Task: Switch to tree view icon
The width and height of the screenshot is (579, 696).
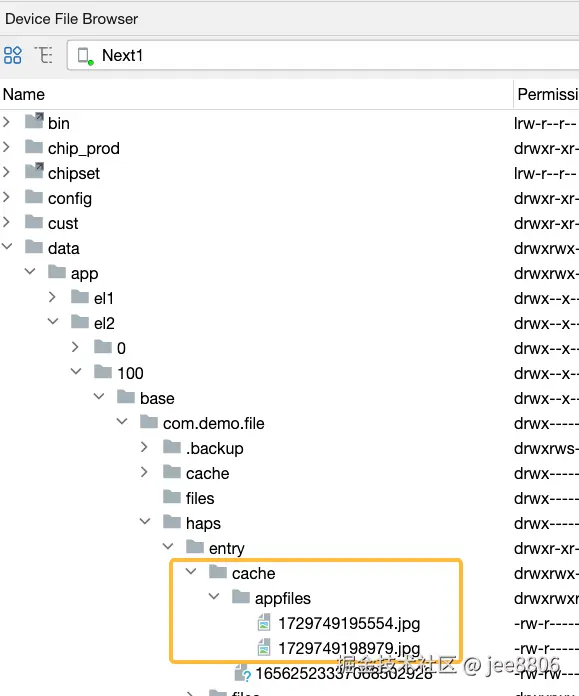Action: coord(44,55)
